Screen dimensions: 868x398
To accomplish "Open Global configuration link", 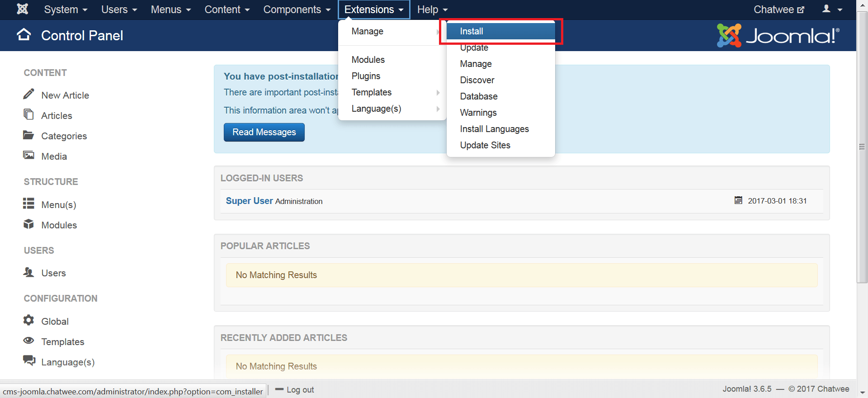I will point(55,322).
